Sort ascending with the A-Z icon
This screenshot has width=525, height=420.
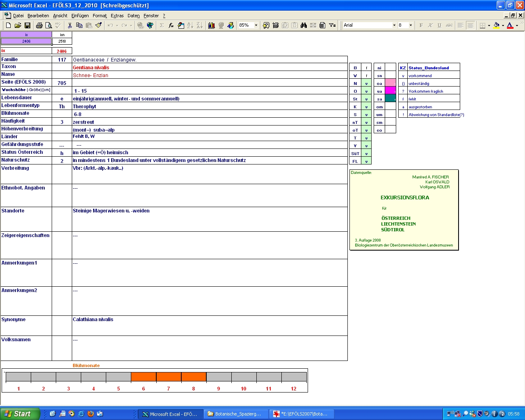190,25
